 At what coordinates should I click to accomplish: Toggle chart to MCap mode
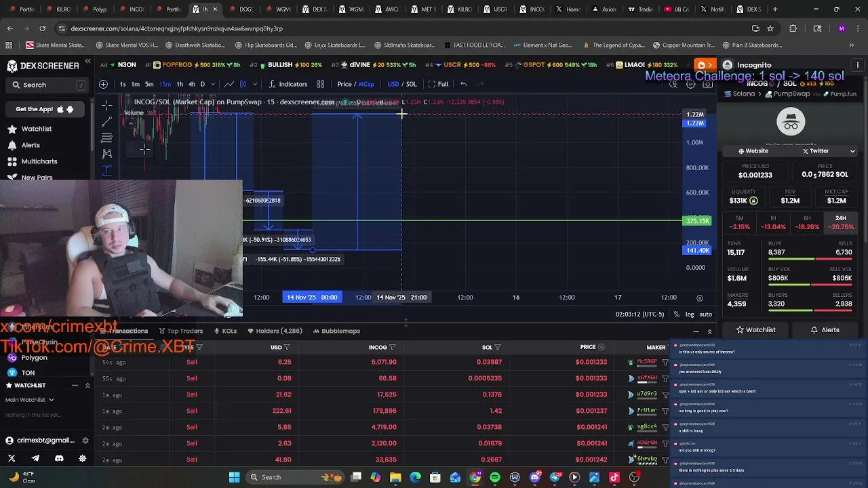(x=366, y=84)
